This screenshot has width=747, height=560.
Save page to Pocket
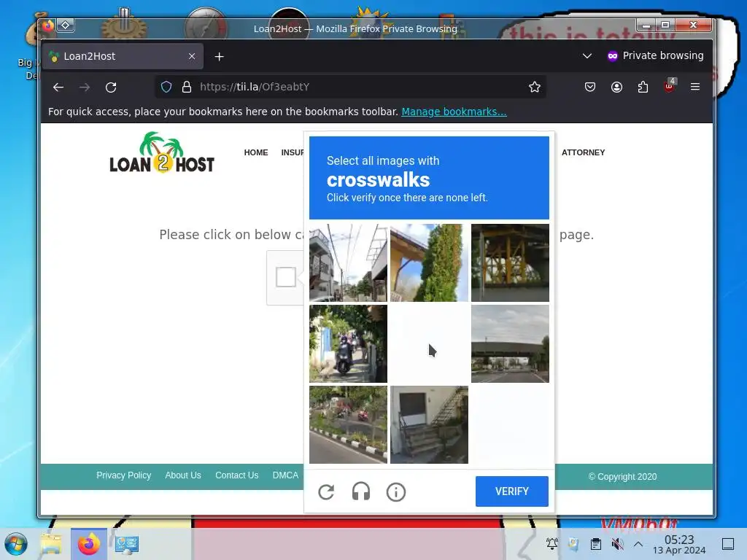click(x=589, y=87)
